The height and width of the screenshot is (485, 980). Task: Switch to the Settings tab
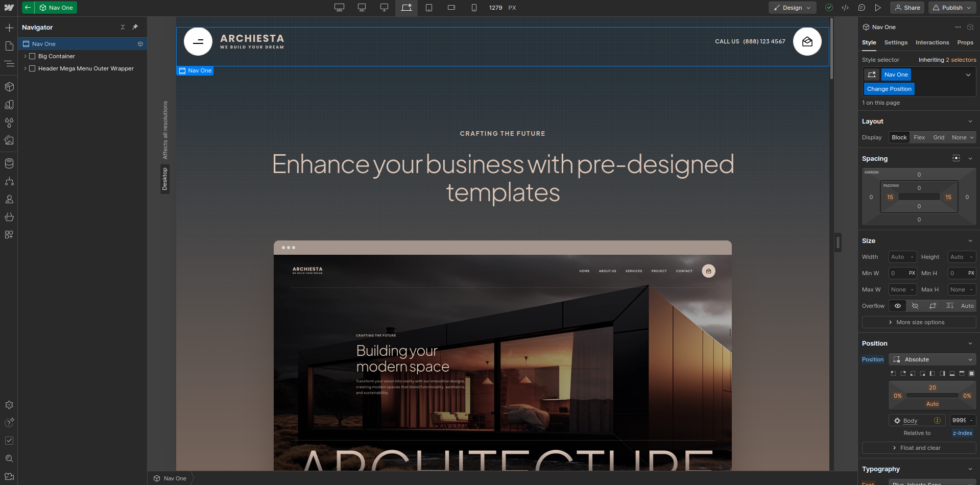[x=896, y=42]
